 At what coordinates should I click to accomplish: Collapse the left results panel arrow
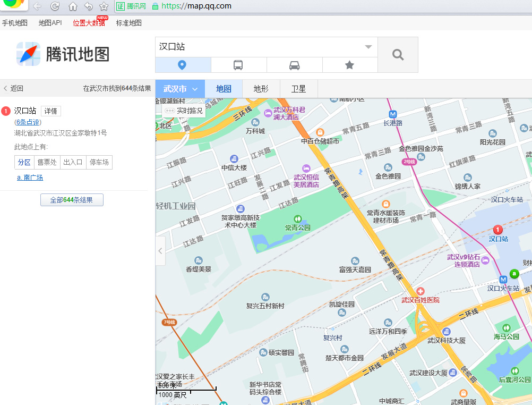[160, 251]
